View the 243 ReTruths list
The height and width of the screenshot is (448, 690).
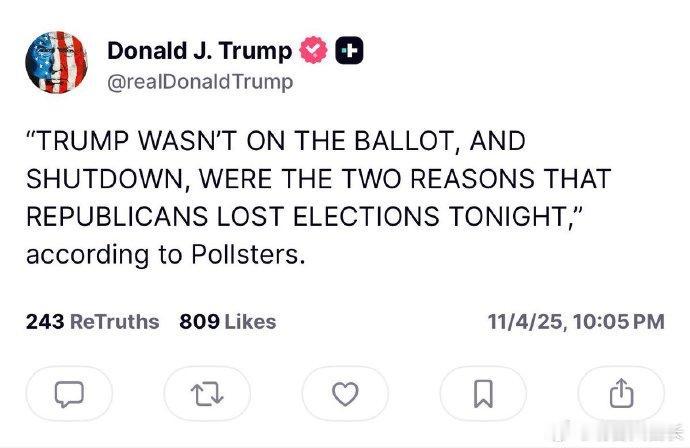(x=92, y=321)
